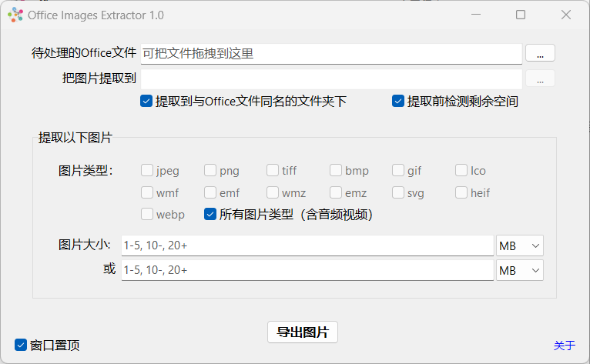Open the second MB size unit dropdown

(520, 270)
